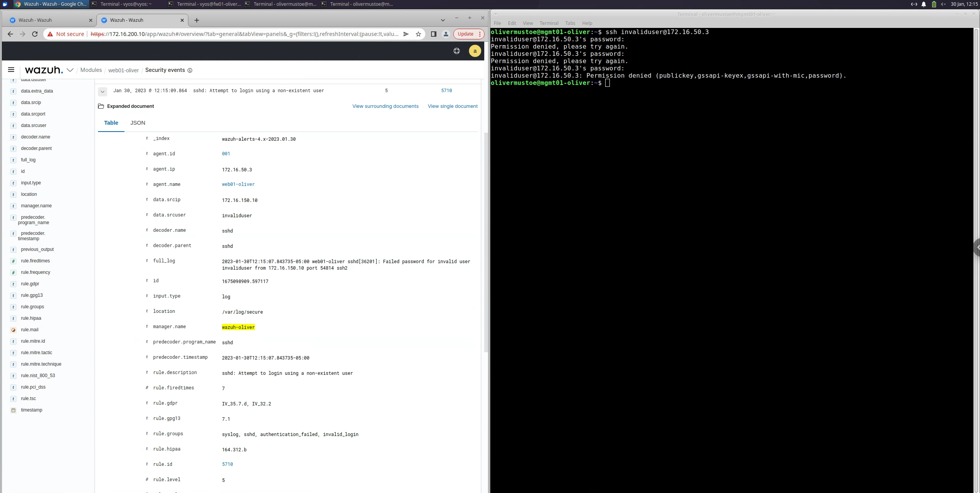Open the Wazuh logo dropdown chevron
Screen dimensions: 980x493
coord(70,70)
